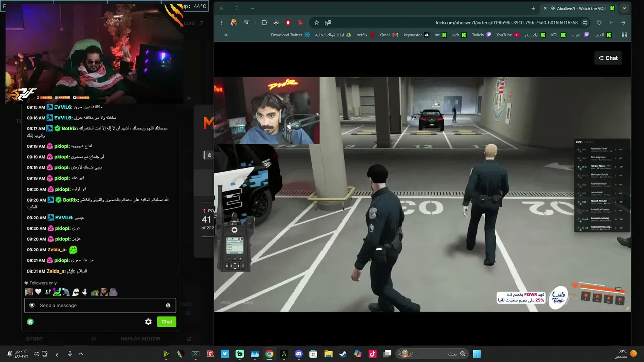Send message with the green Chat button

click(167, 322)
